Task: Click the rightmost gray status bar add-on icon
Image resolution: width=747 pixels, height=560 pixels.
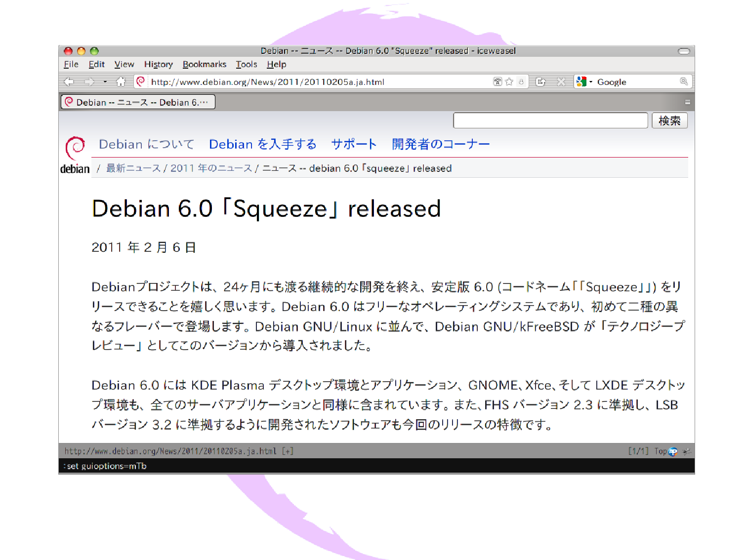Action: (686, 451)
